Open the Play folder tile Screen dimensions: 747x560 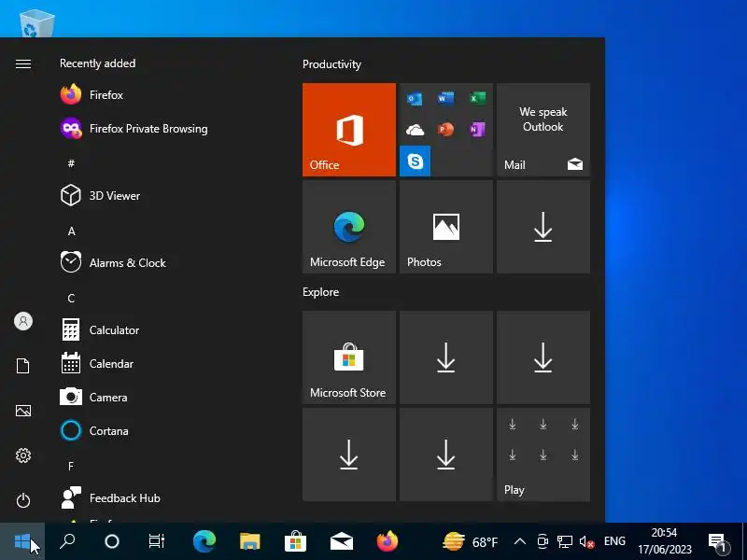pos(543,455)
